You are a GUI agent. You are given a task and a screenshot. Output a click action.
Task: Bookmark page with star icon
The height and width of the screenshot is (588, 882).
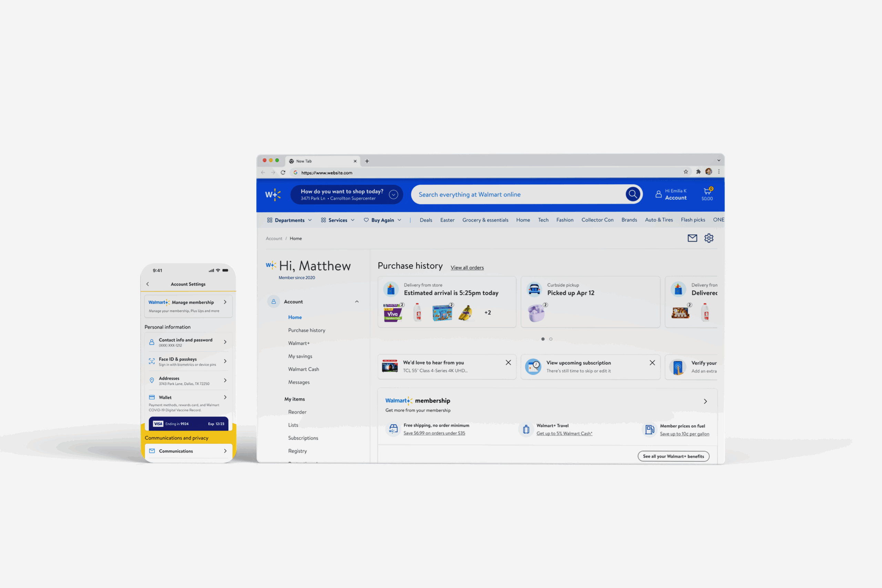coord(686,172)
